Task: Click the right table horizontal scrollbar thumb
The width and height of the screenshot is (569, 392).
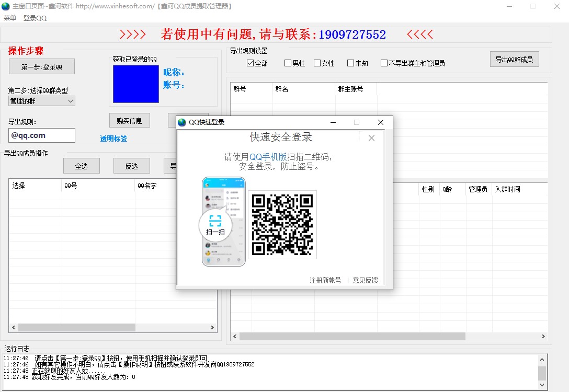Action: coord(352,337)
